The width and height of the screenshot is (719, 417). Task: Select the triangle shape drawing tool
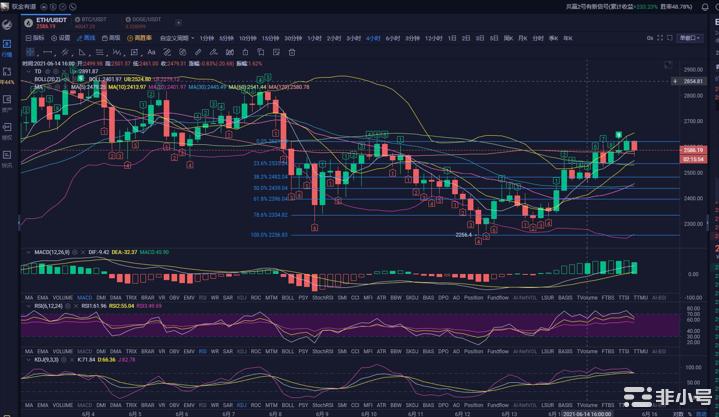click(82, 52)
